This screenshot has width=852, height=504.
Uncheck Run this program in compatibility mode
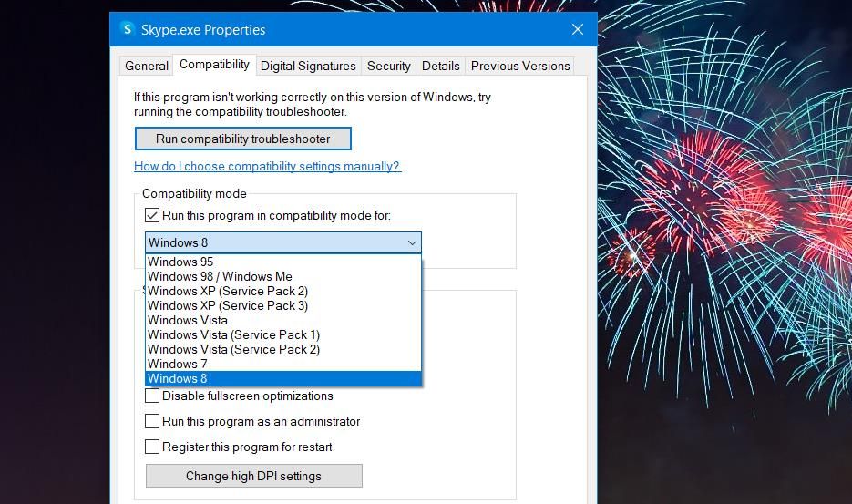(x=152, y=215)
